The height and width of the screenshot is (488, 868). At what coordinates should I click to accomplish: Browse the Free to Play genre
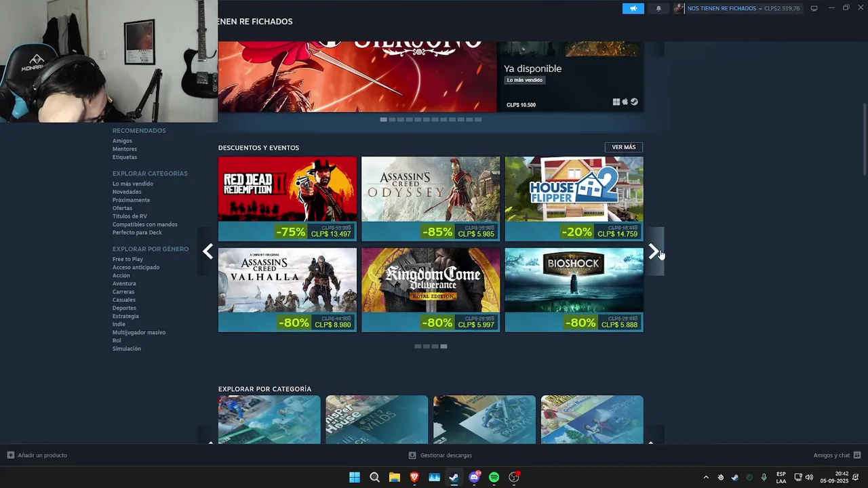[x=127, y=259]
